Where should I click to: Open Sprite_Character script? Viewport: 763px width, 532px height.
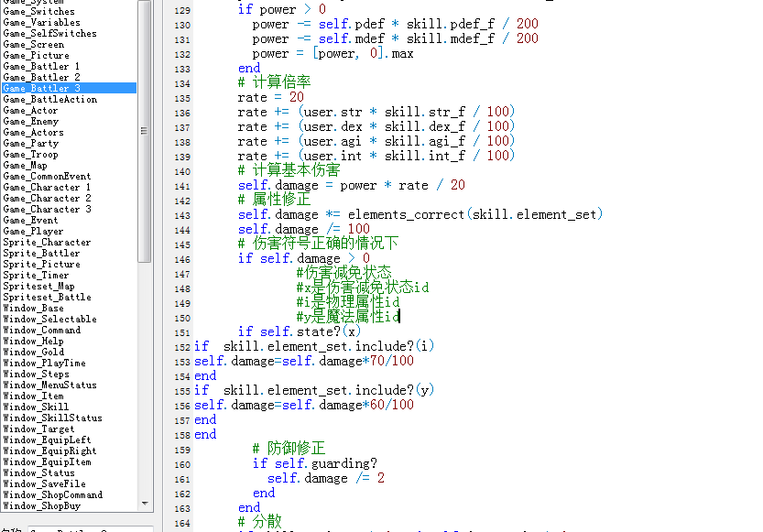(x=47, y=242)
